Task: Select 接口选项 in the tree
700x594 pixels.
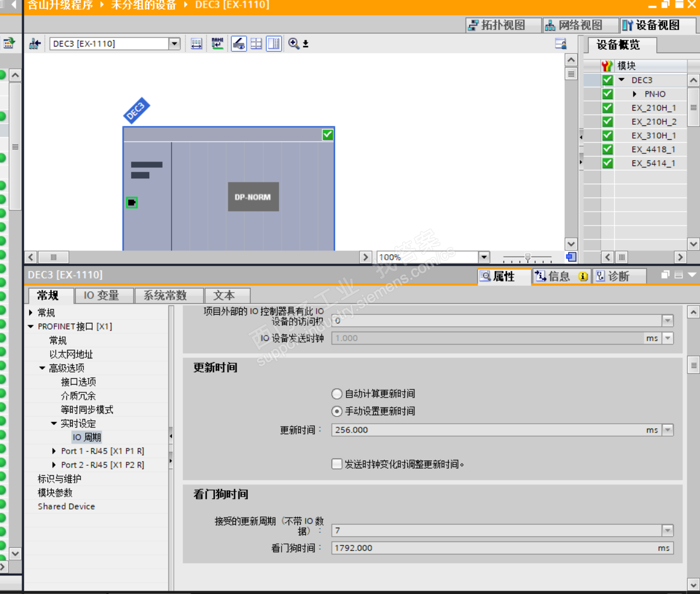Action: pos(79,382)
